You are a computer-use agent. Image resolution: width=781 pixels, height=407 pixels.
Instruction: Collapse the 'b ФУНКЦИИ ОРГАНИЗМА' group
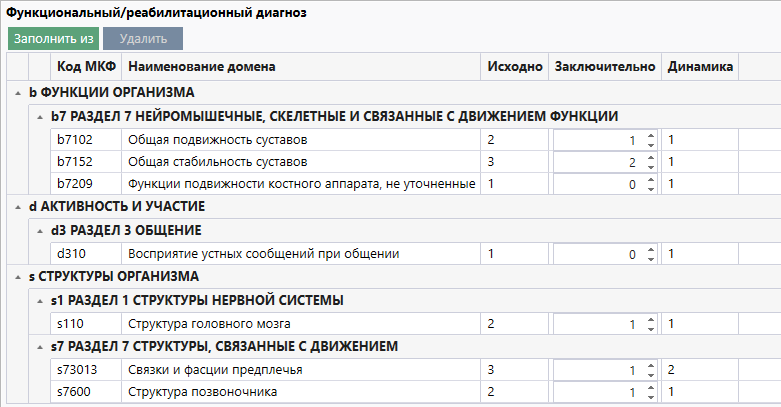point(20,93)
